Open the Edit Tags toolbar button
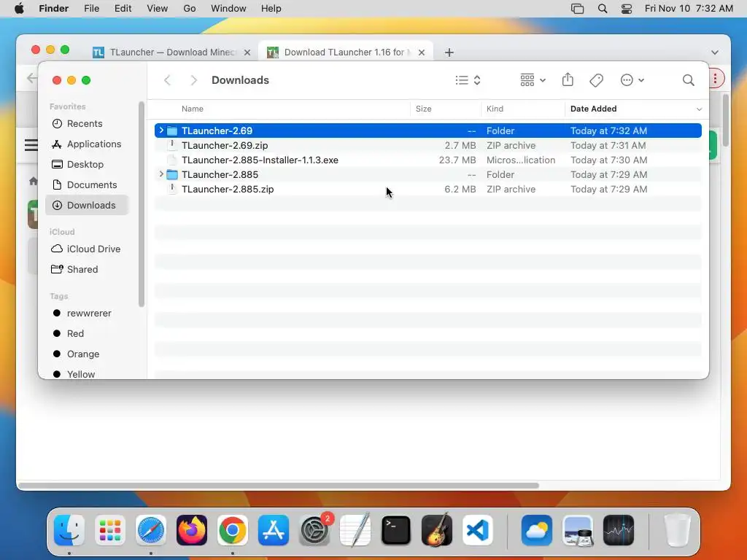 pyautogui.click(x=597, y=80)
